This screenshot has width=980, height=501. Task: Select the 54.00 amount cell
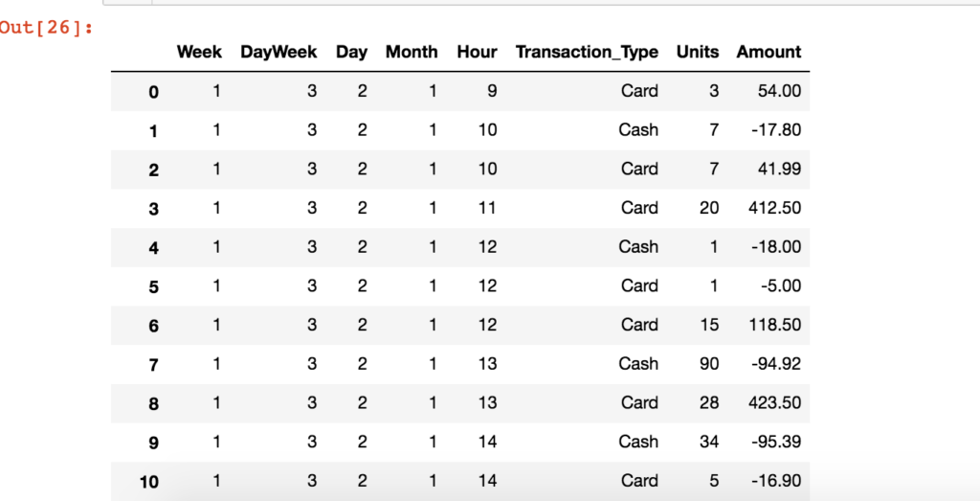pos(780,91)
